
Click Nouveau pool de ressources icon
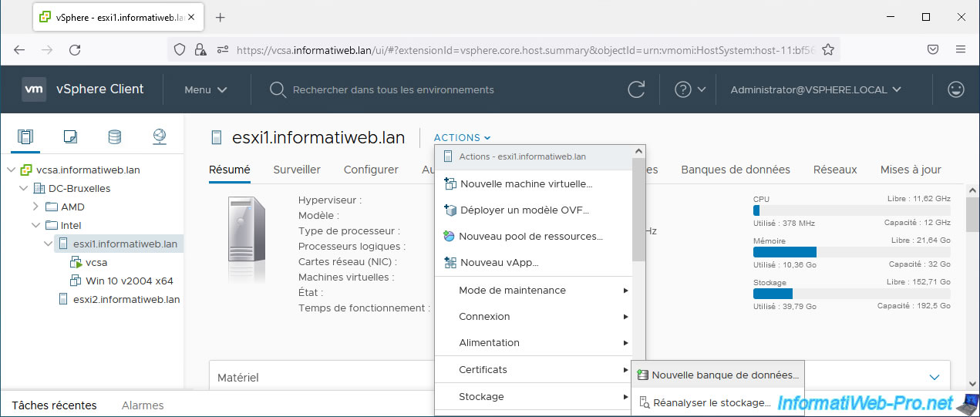tap(450, 236)
